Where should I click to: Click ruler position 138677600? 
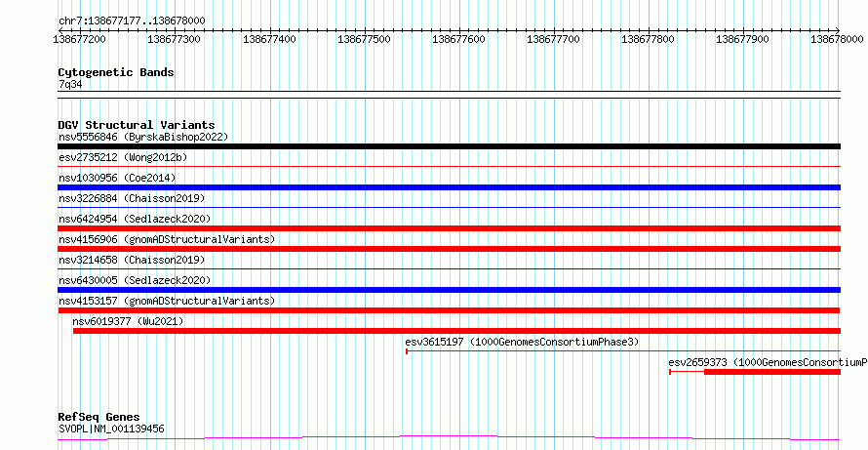459,39
